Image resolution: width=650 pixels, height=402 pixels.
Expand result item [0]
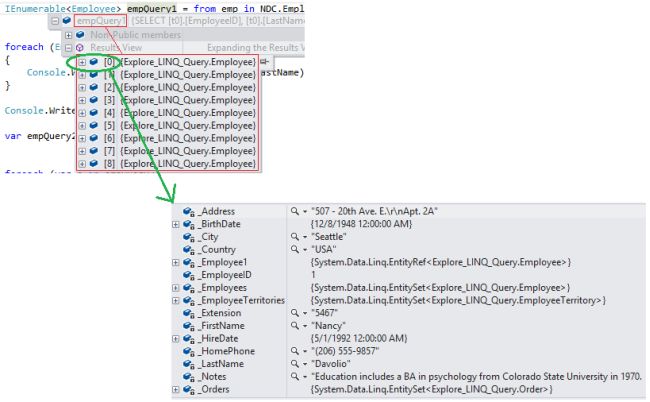coord(82,62)
